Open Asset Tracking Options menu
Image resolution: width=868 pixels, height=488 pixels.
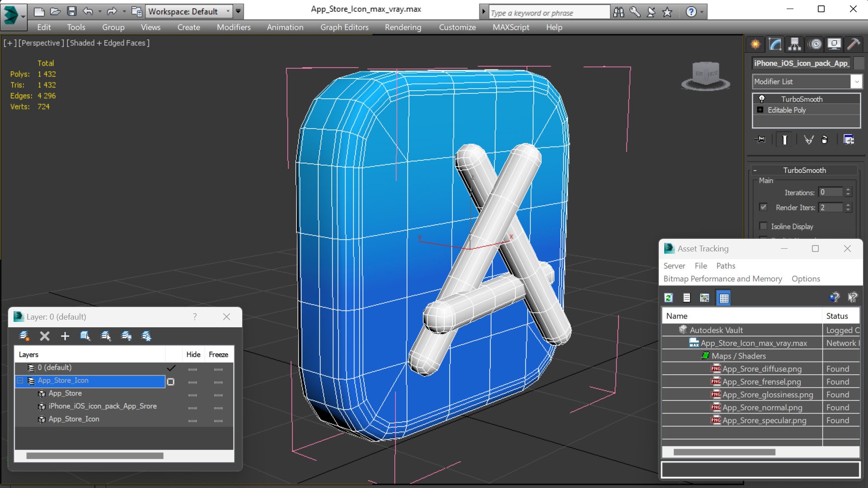tap(806, 279)
